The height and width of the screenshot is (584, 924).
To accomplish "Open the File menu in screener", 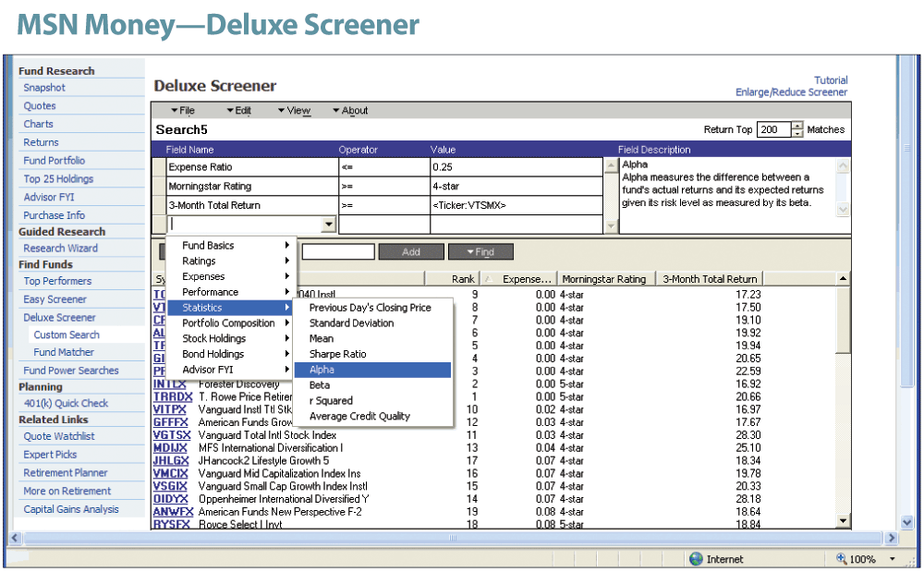I will (x=183, y=111).
